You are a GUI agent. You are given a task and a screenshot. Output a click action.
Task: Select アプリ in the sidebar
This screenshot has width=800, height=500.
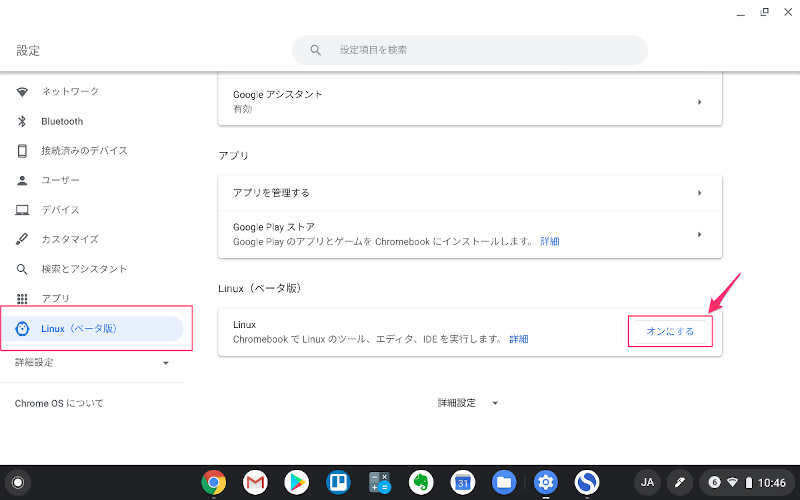click(55, 298)
